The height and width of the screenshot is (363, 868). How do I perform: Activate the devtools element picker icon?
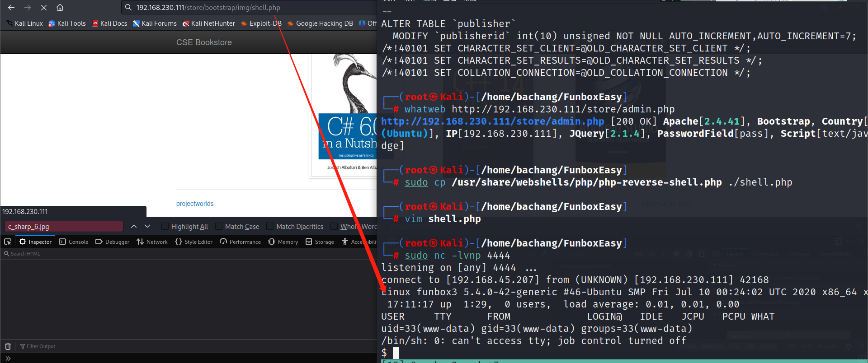(x=8, y=242)
